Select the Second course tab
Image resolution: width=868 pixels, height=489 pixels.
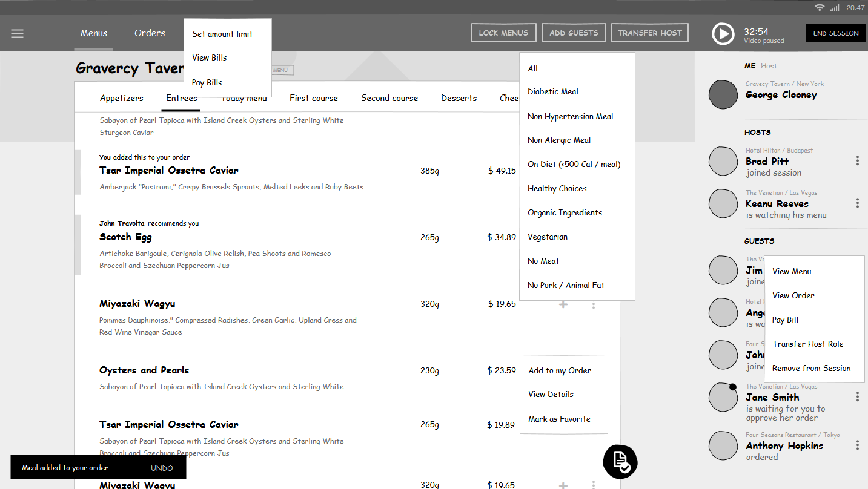click(x=389, y=98)
